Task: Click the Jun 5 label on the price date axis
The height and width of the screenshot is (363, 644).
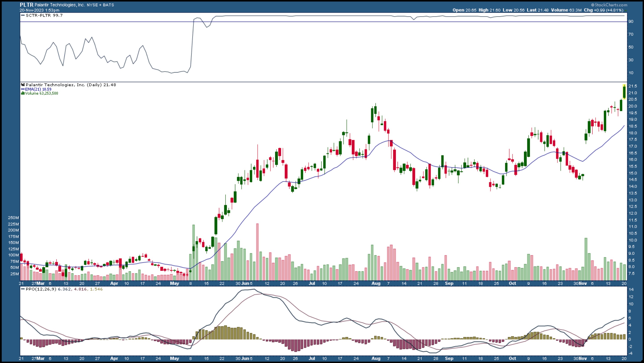Action: (x=247, y=283)
